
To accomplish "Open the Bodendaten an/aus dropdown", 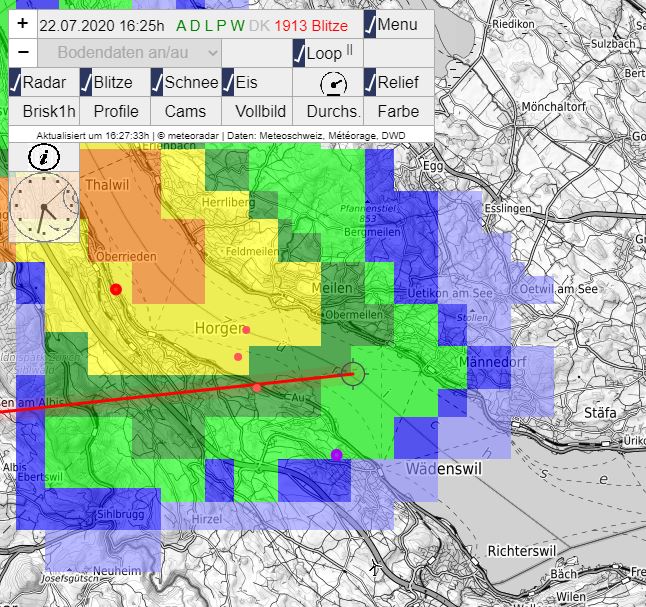I will click(x=129, y=53).
